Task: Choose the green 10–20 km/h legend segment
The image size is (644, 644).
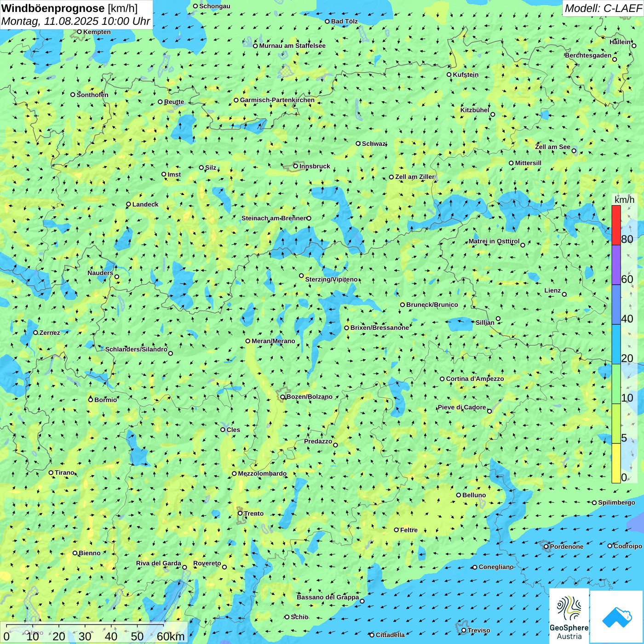Action: (x=616, y=384)
